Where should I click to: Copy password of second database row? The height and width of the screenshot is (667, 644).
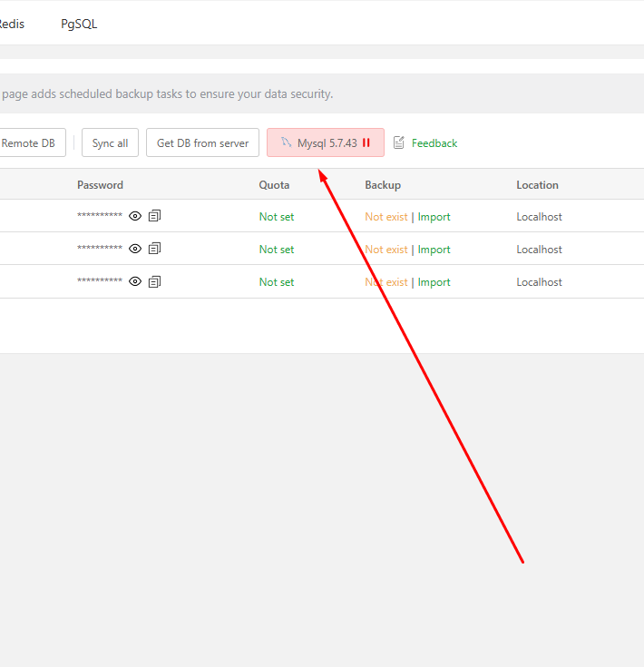(154, 249)
